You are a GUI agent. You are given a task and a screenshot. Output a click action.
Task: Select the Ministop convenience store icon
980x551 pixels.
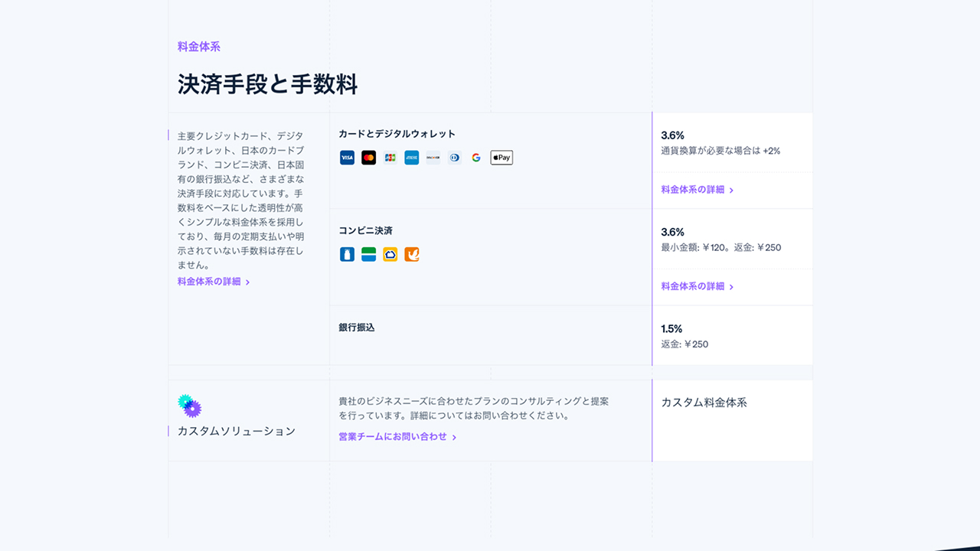pyautogui.click(x=390, y=253)
